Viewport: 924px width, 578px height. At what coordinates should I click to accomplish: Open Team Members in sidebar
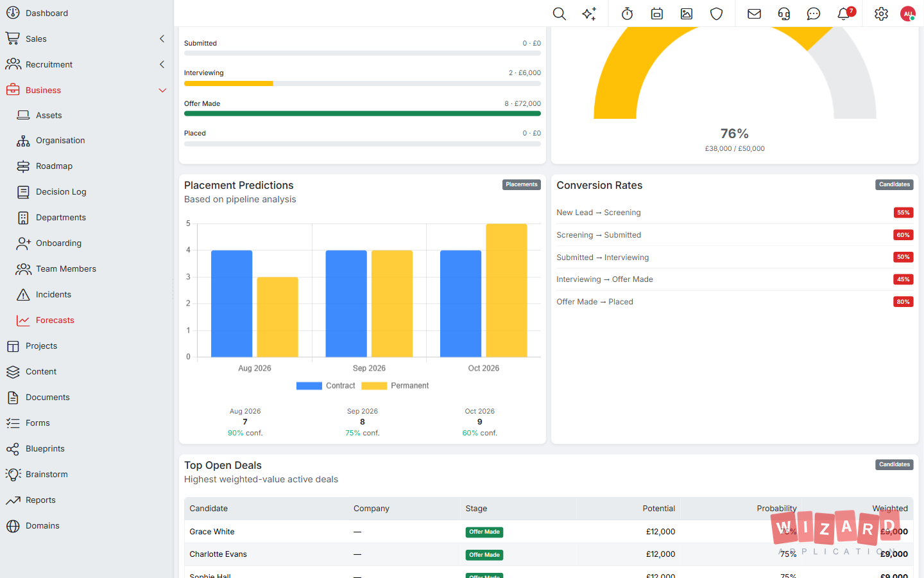[65, 269]
